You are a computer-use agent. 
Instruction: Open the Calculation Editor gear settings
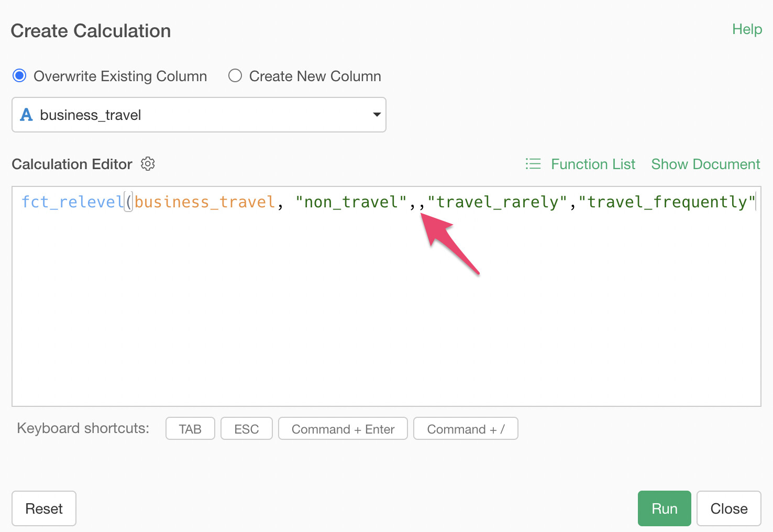coord(148,164)
